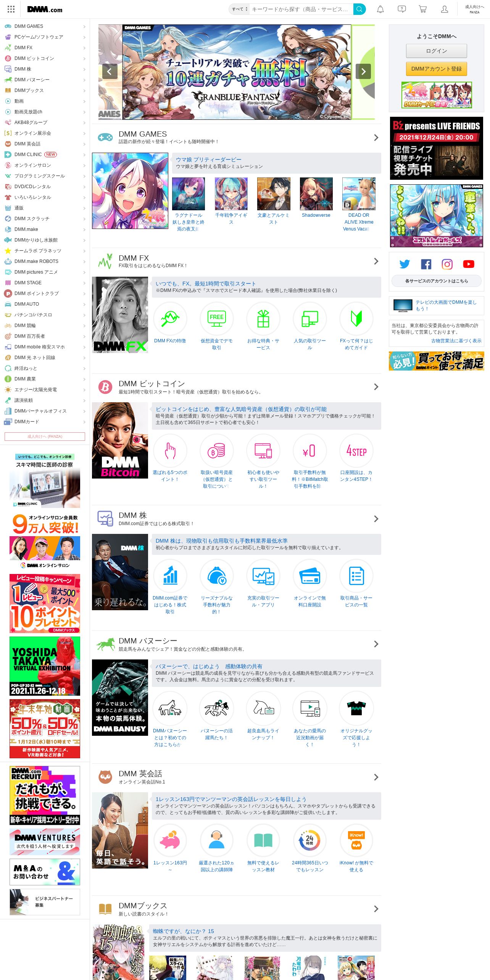Image resolution: width=490 pixels, height=980 pixels.
Task: Click the pointing hand 5つのポイント icon
Action: point(170,451)
